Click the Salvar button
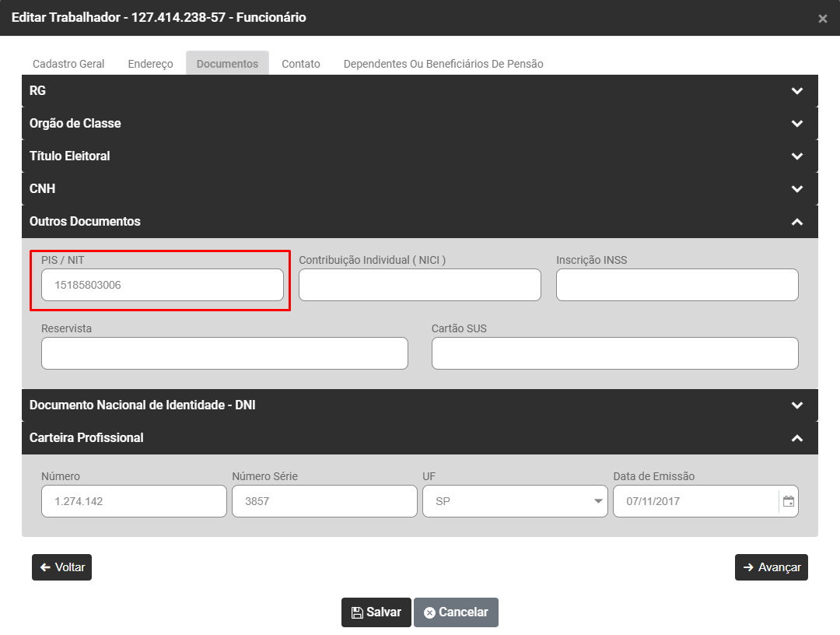The image size is (840, 635). tap(376, 612)
